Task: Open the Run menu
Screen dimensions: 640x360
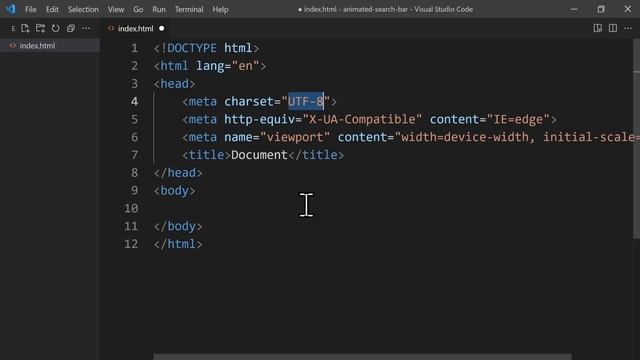Action: click(x=159, y=9)
